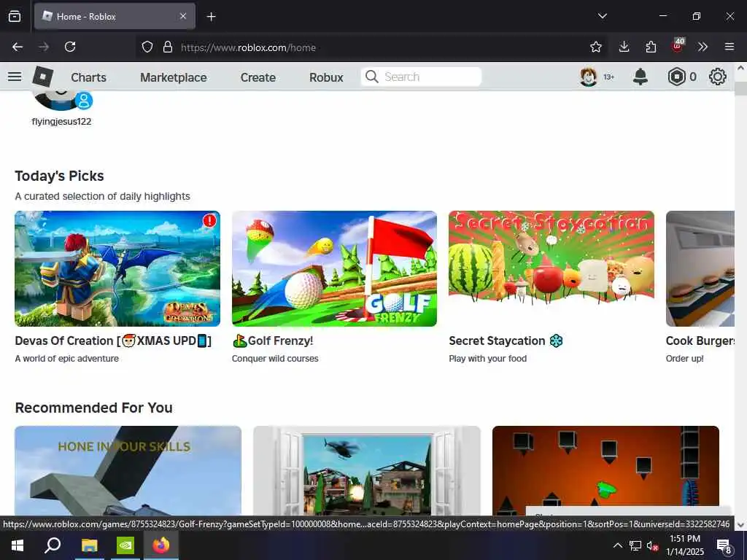
Task: Click the Roblox logo icon
Action: pyautogui.click(x=43, y=77)
